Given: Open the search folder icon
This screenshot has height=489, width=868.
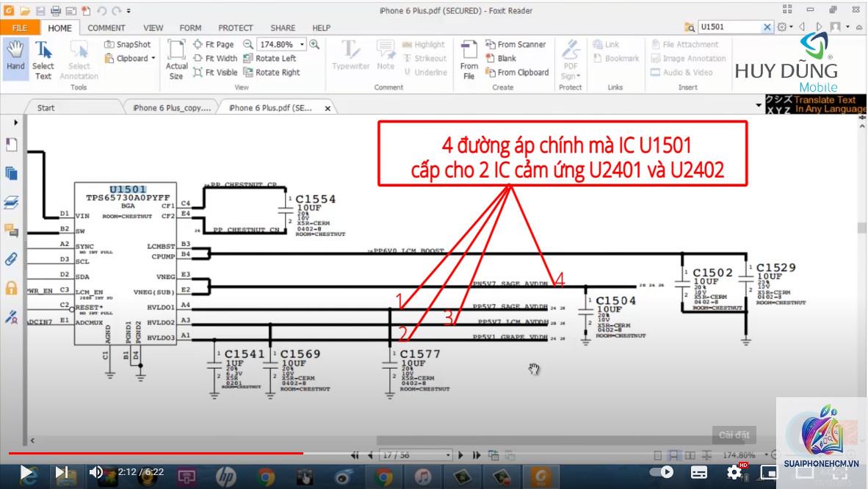Looking at the screenshot, I should click(x=690, y=26).
